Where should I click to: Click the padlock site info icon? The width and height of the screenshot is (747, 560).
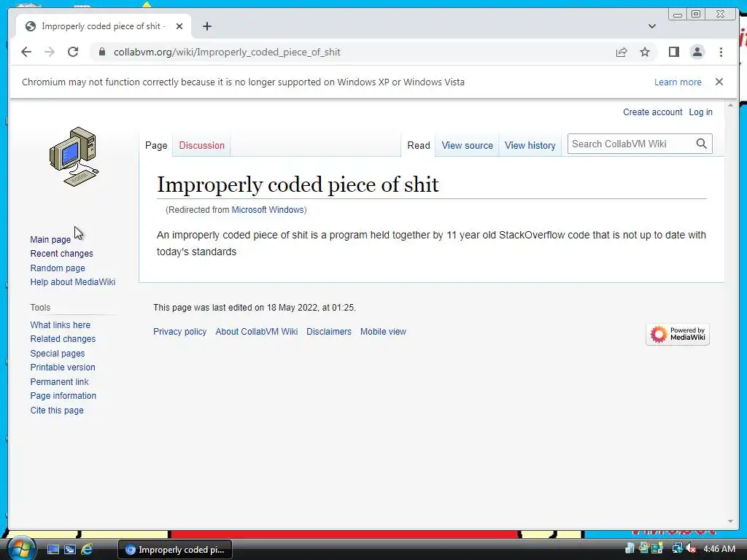coord(102,52)
